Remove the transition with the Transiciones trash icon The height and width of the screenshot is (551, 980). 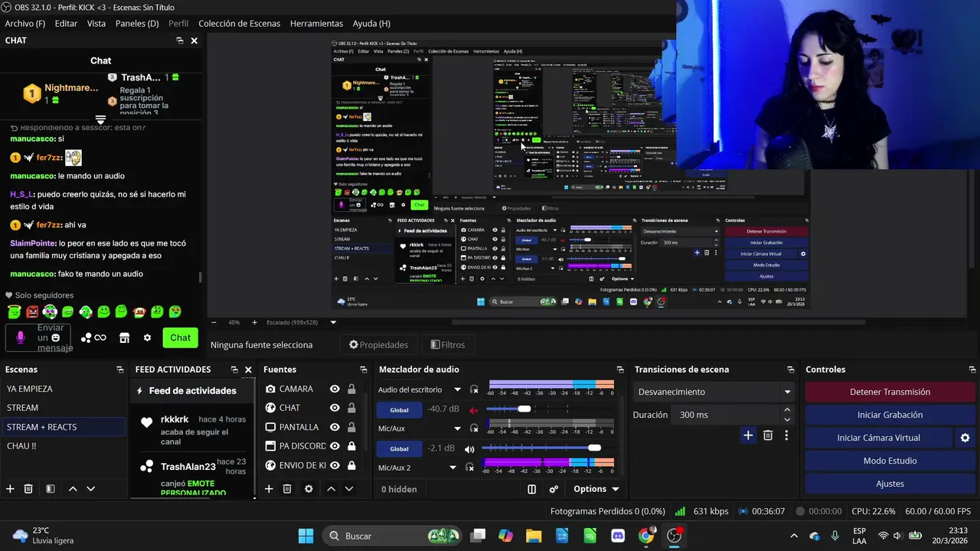pyautogui.click(x=768, y=435)
